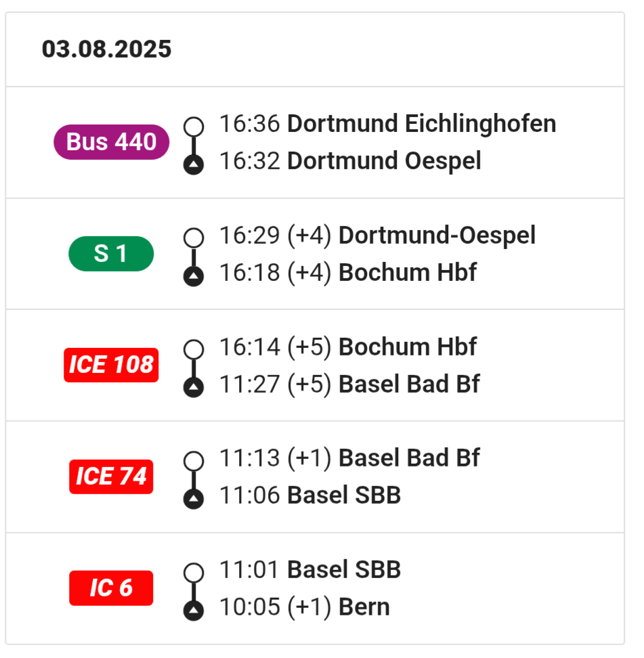Image resolution: width=644 pixels, height=658 pixels.
Task: Click the red IC 6 badge
Action: pos(111,588)
